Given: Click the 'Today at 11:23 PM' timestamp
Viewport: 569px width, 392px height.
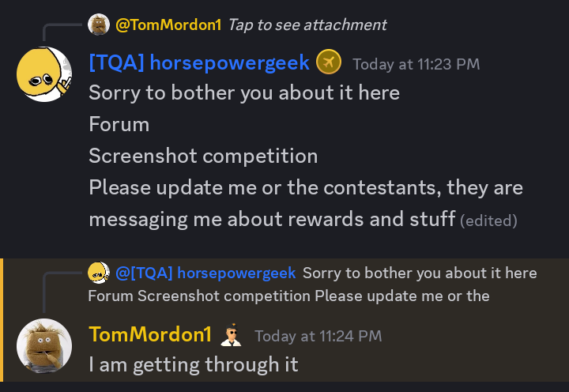Looking at the screenshot, I should [416, 64].
